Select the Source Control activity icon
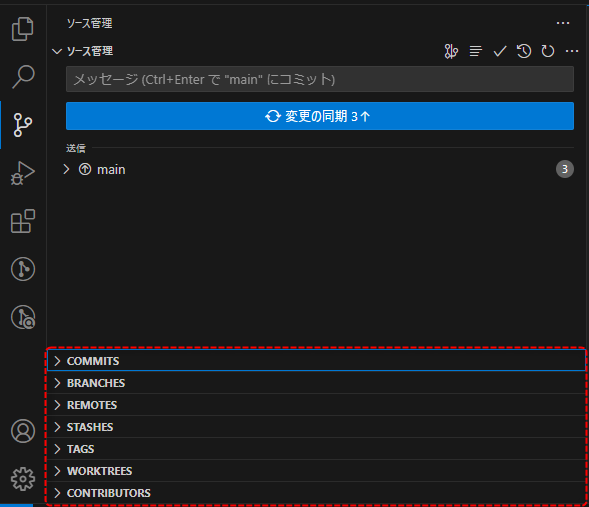 [x=23, y=125]
